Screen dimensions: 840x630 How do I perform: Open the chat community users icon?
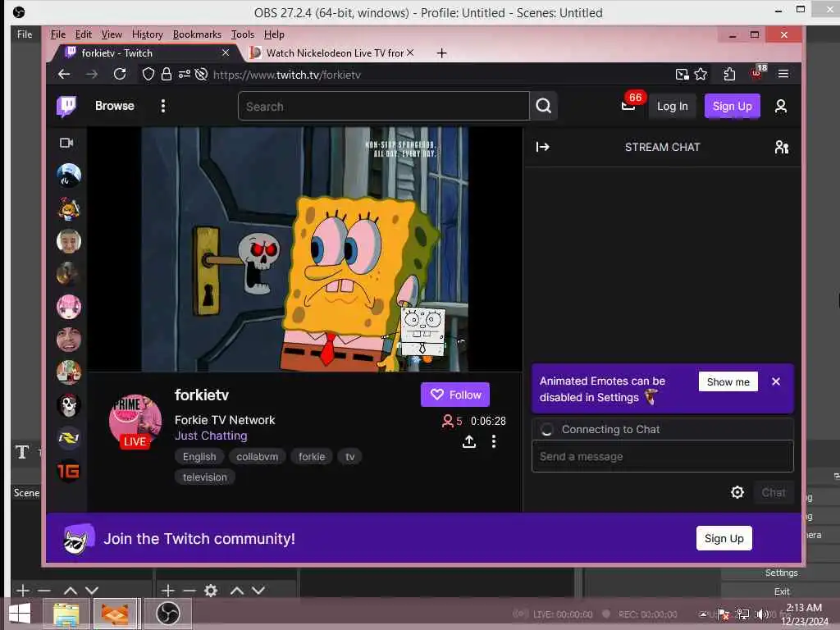[782, 147]
